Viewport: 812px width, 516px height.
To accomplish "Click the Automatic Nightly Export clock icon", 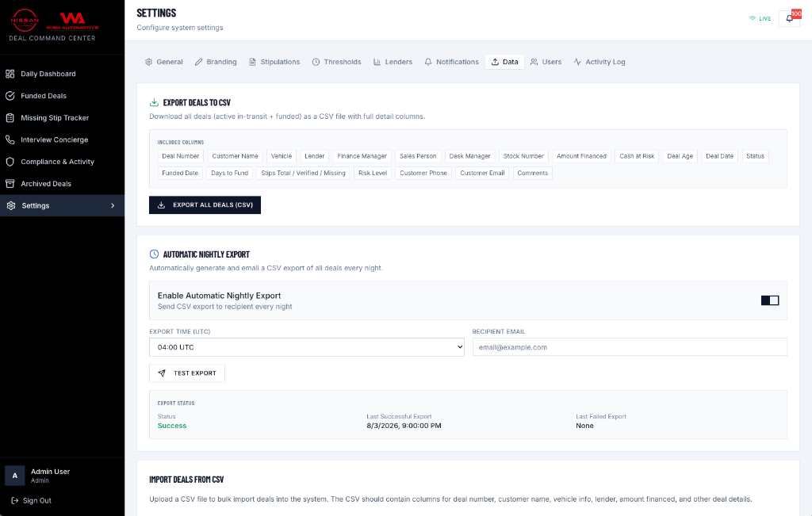I will [154, 254].
